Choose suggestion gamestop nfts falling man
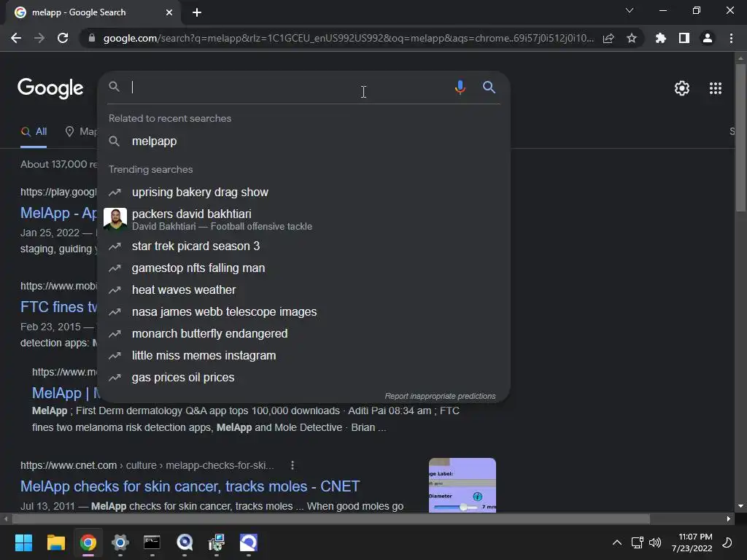Screen dimensions: 747x560 click(x=304, y=268)
